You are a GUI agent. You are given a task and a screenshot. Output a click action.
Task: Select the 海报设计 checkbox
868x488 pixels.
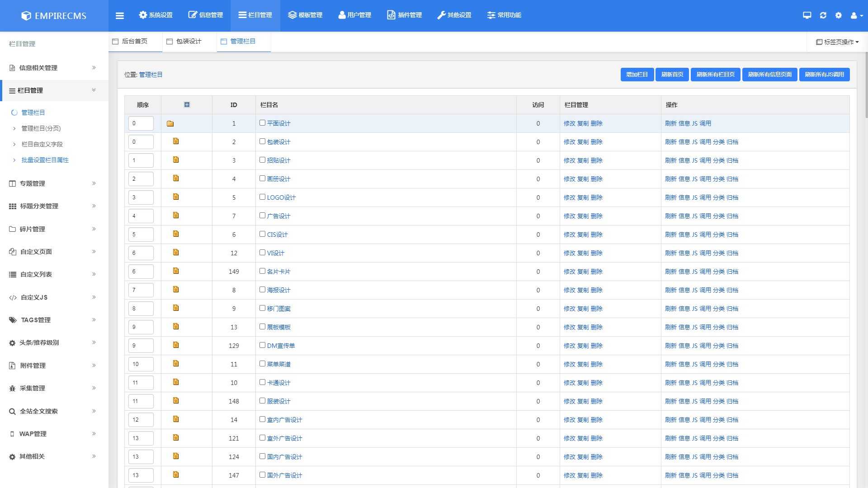(262, 289)
